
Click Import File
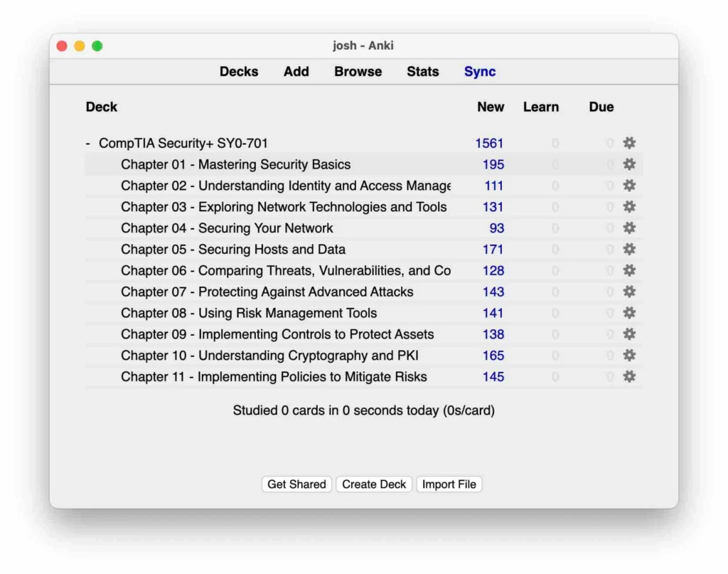[x=449, y=484]
